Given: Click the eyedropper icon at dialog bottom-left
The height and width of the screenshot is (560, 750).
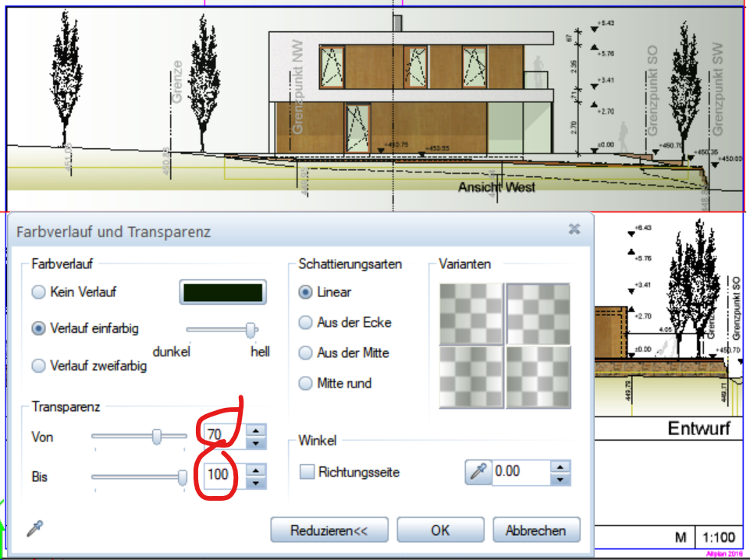Looking at the screenshot, I should point(34,529).
